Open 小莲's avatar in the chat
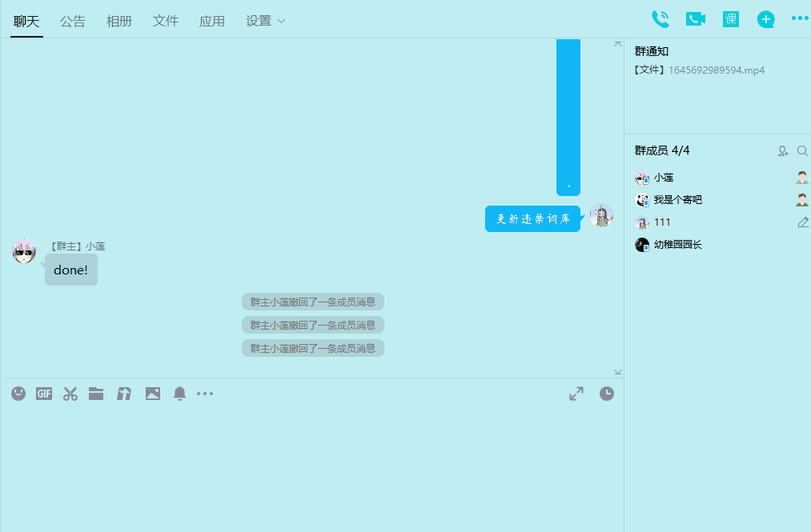Image resolution: width=811 pixels, height=532 pixels. point(24,251)
